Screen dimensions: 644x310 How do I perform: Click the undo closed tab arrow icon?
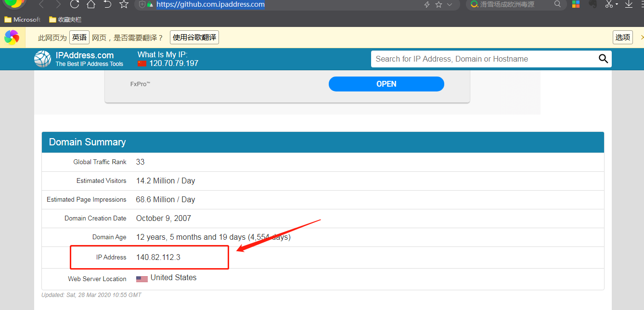click(107, 4)
